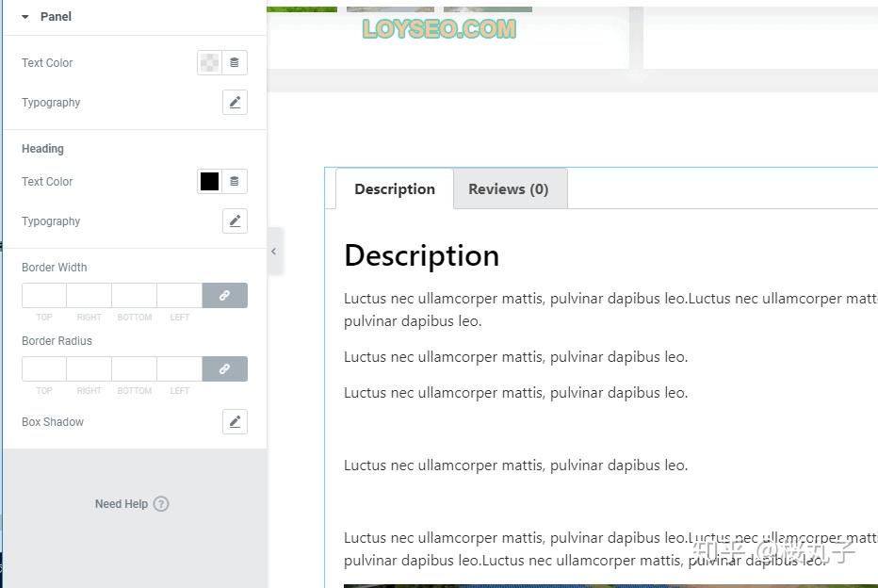Viewport: 878px width, 588px height.
Task: Click the Border Radius right field
Action: pyautogui.click(x=89, y=369)
